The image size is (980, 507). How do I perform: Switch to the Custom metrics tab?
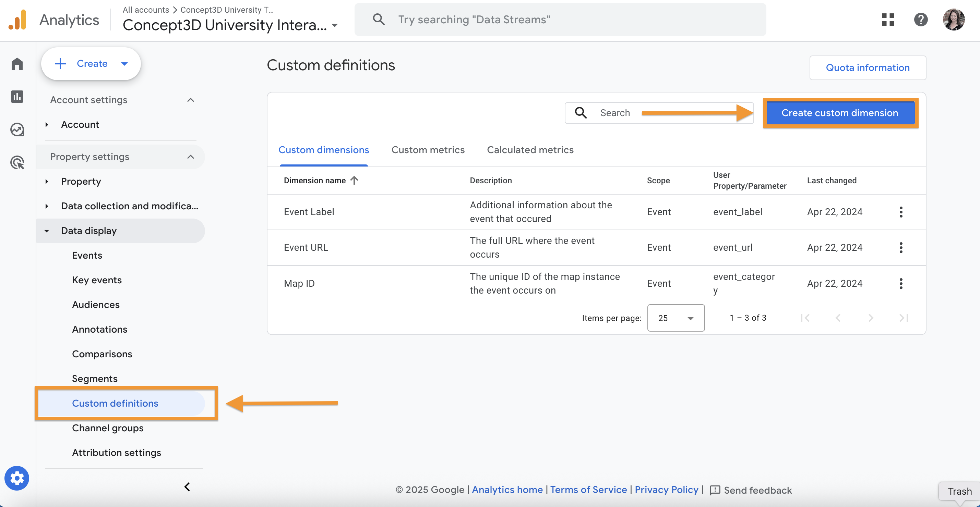(428, 150)
